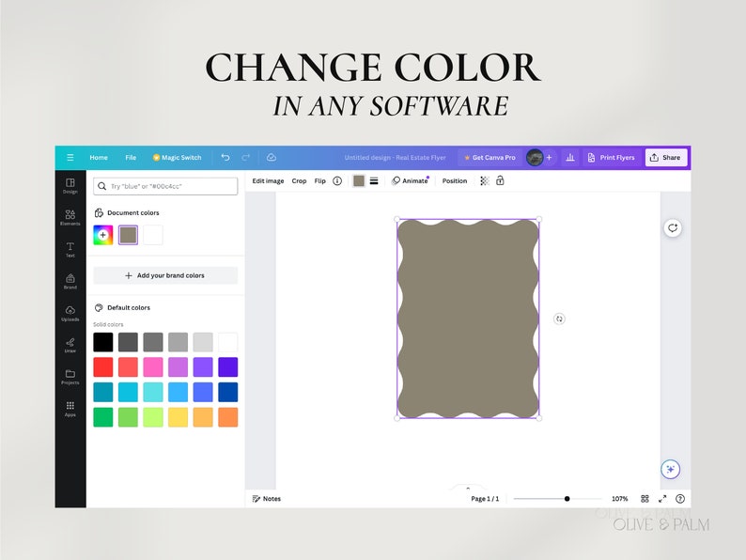The height and width of the screenshot is (560, 746).
Task: Open grid view icon in bottom bar
Action: (x=645, y=499)
